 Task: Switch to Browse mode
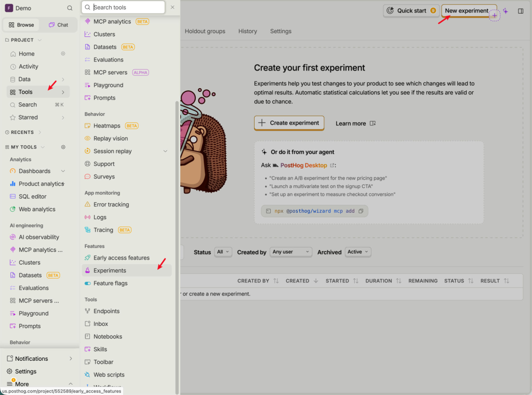click(21, 25)
